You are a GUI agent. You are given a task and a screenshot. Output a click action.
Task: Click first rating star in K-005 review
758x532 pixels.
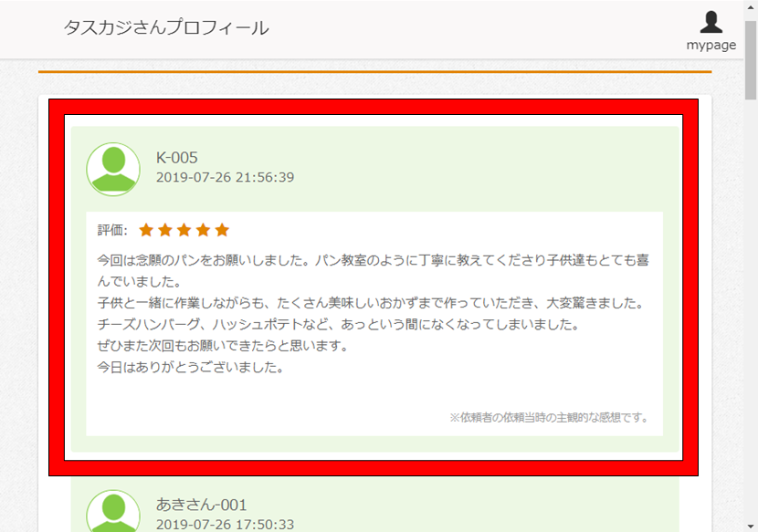pos(146,230)
